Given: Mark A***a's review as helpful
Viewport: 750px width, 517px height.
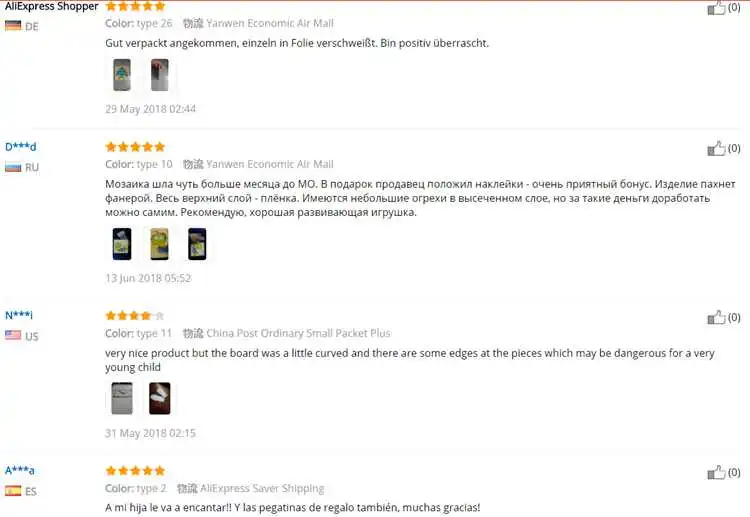Looking at the screenshot, I should (716, 473).
